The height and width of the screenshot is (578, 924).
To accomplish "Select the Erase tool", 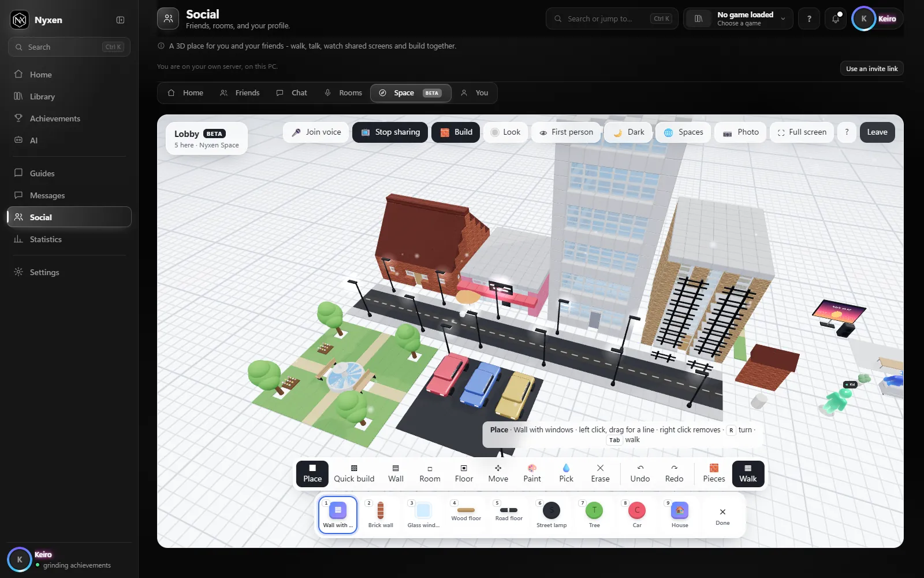I will [x=600, y=474].
